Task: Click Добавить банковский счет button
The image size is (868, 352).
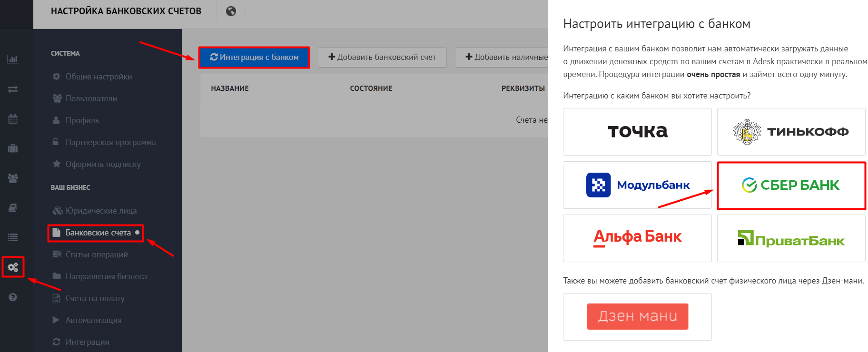Action: [x=382, y=57]
